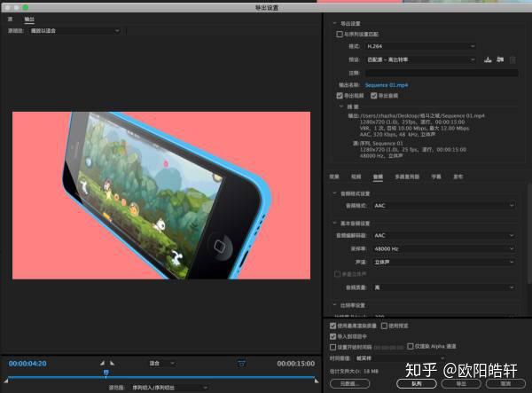
Task: Enable the Set Start Timecode checkbox
Action: (x=332, y=347)
